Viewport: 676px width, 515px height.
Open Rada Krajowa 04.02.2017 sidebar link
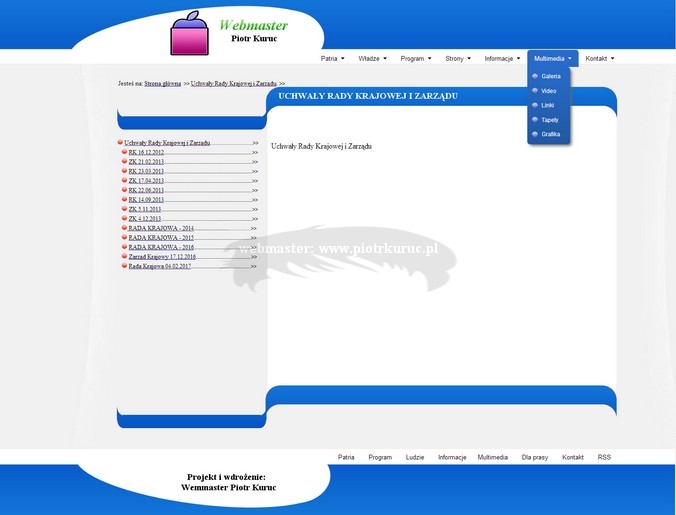160,266
